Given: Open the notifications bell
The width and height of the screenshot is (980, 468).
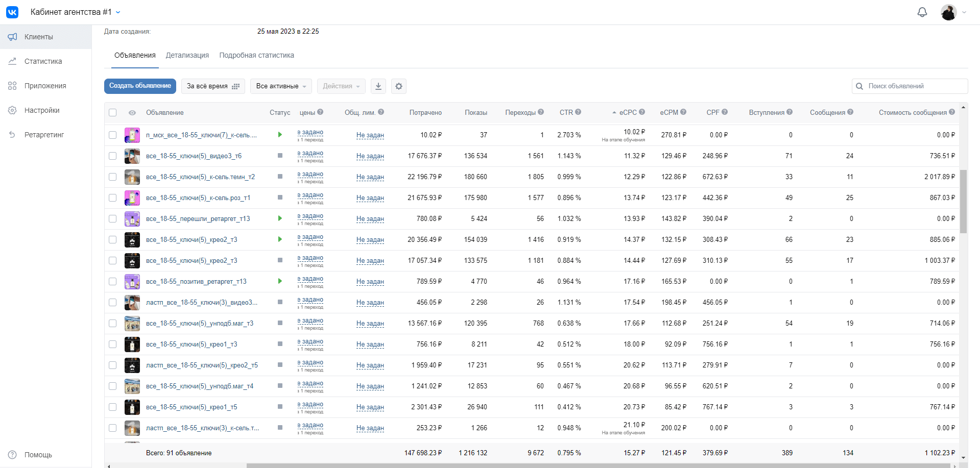Looking at the screenshot, I should (x=922, y=12).
